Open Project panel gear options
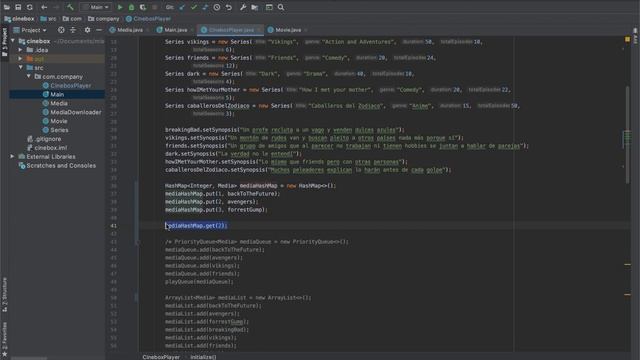Viewport: 640px width, 360px height. [x=87, y=30]
